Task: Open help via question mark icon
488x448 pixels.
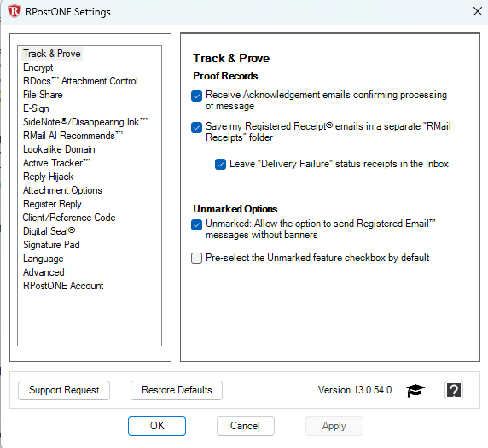Action: coord(454,390)
